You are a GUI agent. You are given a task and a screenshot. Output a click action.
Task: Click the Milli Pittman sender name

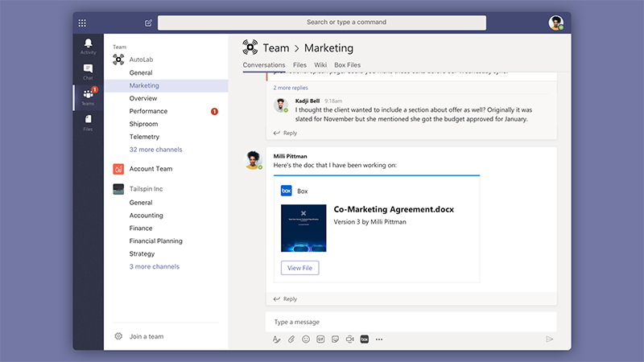pyautogui.click(x=290, y=156)
